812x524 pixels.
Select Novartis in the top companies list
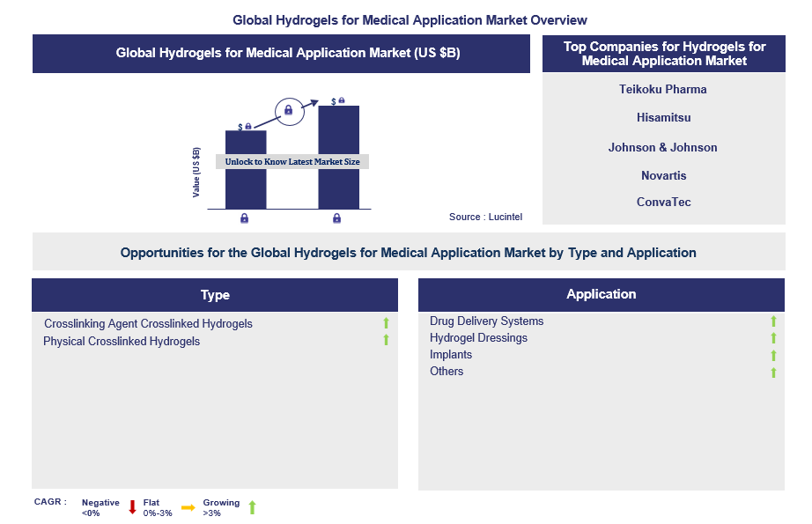coord(663,175)
